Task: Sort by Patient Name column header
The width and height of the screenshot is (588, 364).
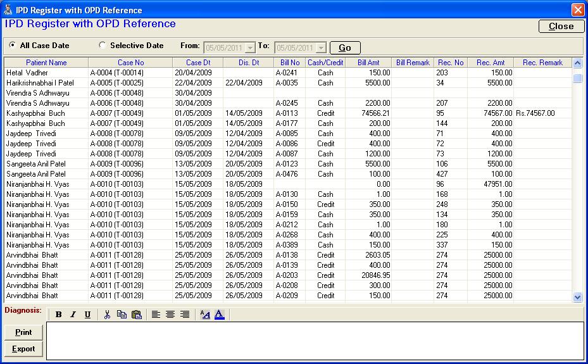Action: (46, 63)
